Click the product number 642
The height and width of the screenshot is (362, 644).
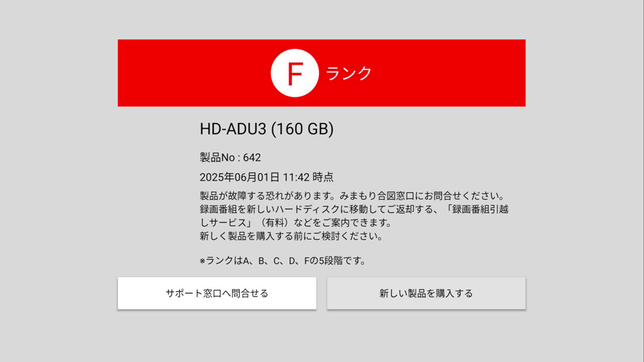click(x=252, y=158)
